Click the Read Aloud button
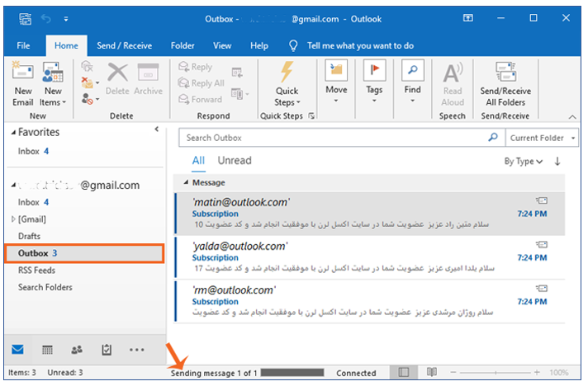This screenshot has height=386, width=588. tap(453, 84)
